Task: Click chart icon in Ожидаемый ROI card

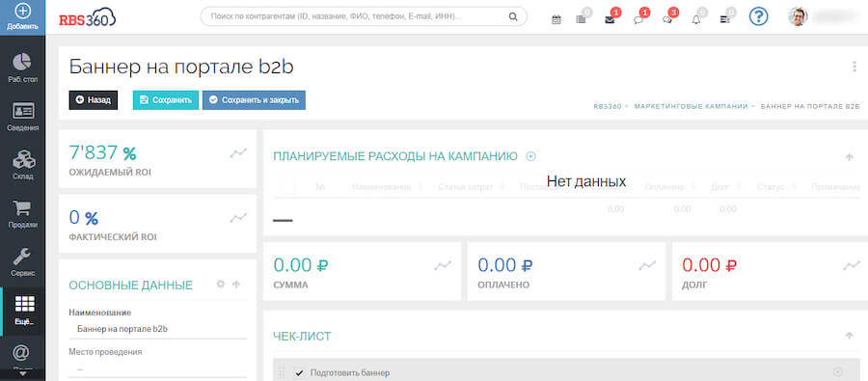Action: (x=238, y=152)
